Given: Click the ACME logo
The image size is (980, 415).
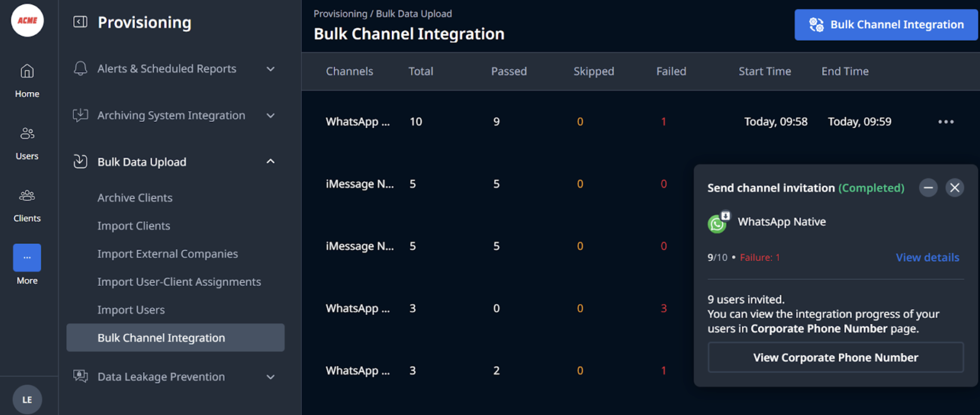Looking at the screenshot, I should pos(27,20).
